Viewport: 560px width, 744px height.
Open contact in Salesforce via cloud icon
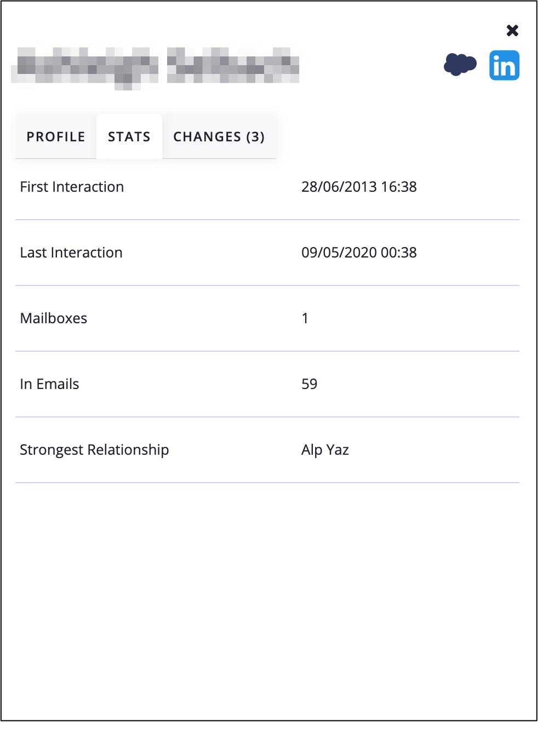[x=460, y=65]
